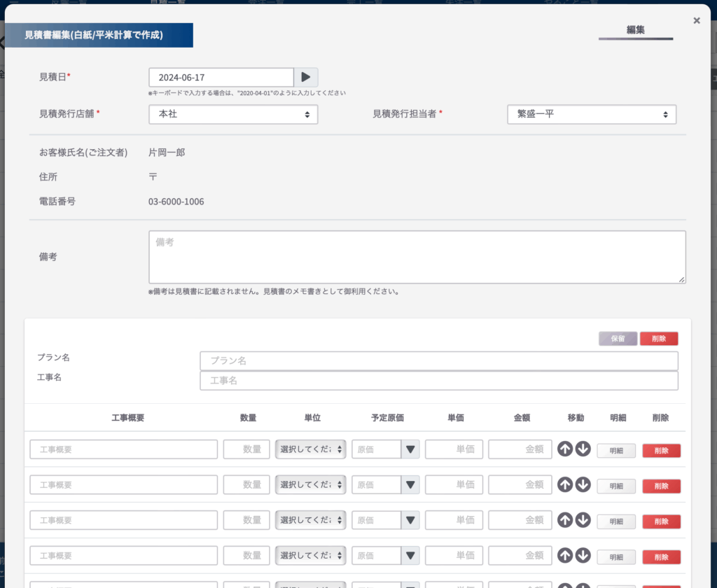This screenshot has width=717, height=588.
Task: Click the gray 保留 button
Action: point(618,339)
